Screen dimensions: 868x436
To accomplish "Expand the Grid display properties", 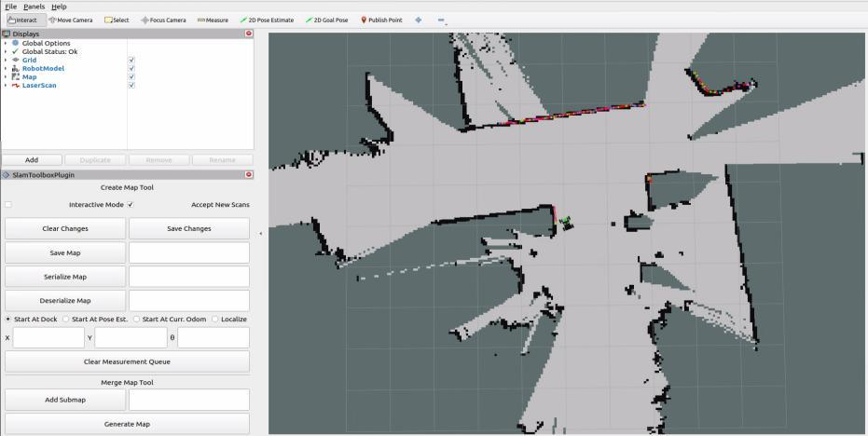I will 6,60.
